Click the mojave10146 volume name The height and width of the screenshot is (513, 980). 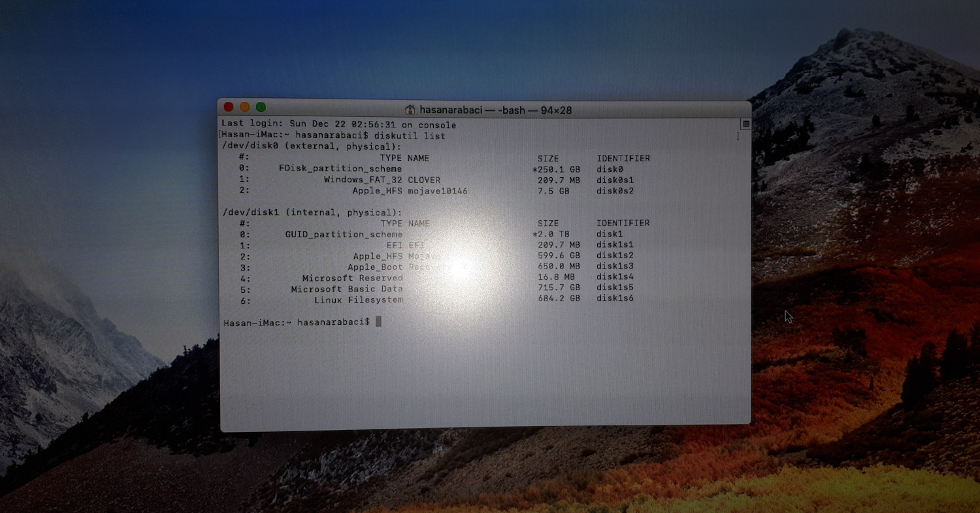(437, 191)
